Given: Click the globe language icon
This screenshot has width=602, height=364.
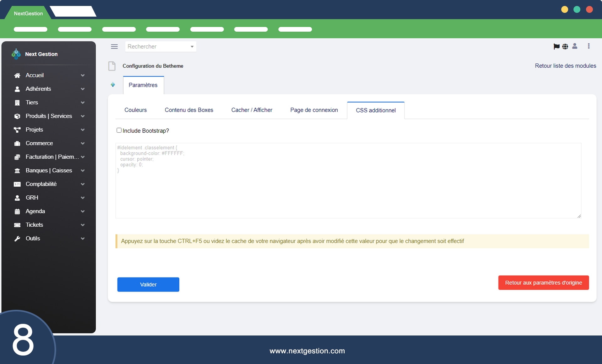Looking at the screenshot, I should (x=565, y=46).
